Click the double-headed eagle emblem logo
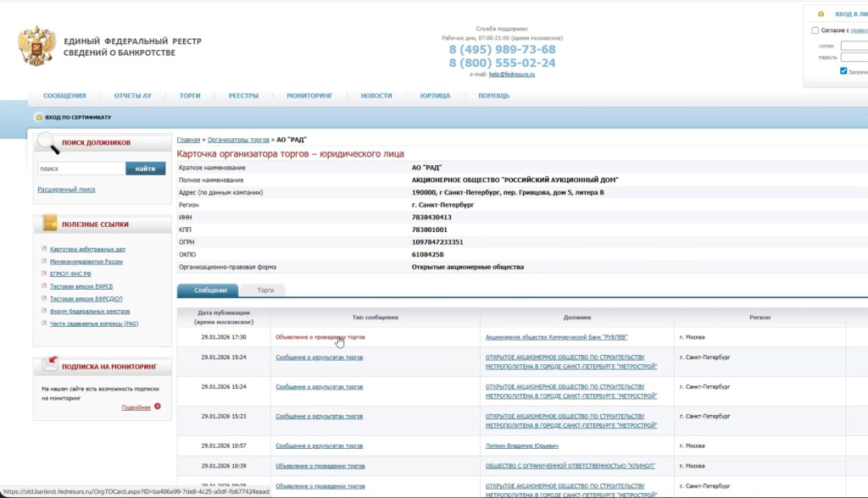The width and height of the screenshot is (868, 498). click(x=36, y=47)
